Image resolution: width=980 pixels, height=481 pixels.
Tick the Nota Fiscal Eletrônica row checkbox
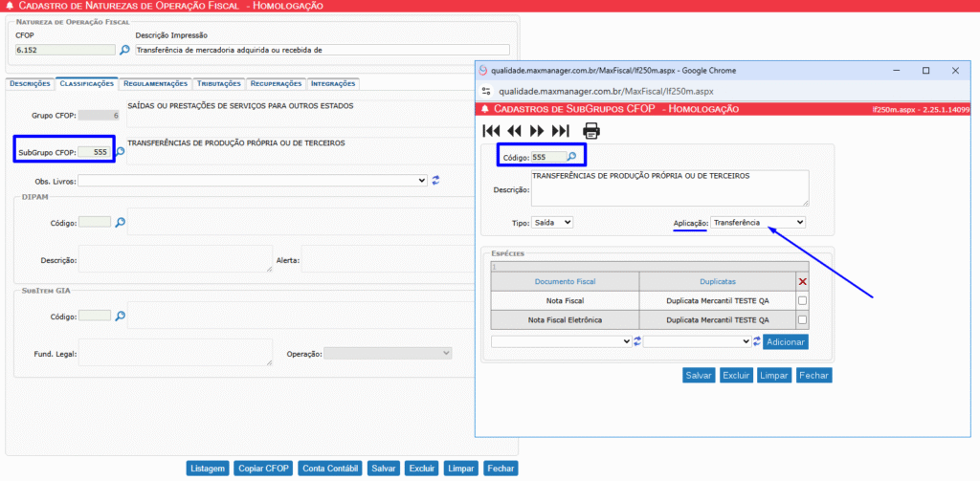[802, 320]
